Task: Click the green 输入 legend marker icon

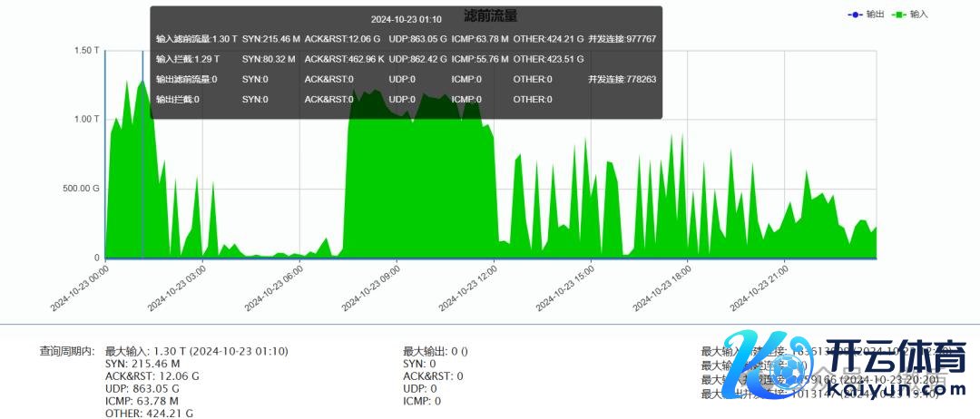Action: [x=898, y=15]
